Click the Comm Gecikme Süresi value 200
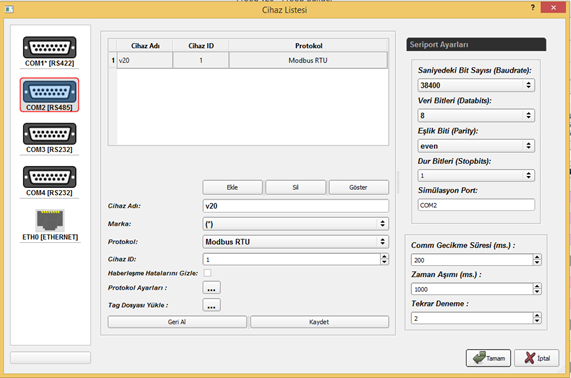The width and height of the screenshot is (571, 378). [x=472, y=260]
